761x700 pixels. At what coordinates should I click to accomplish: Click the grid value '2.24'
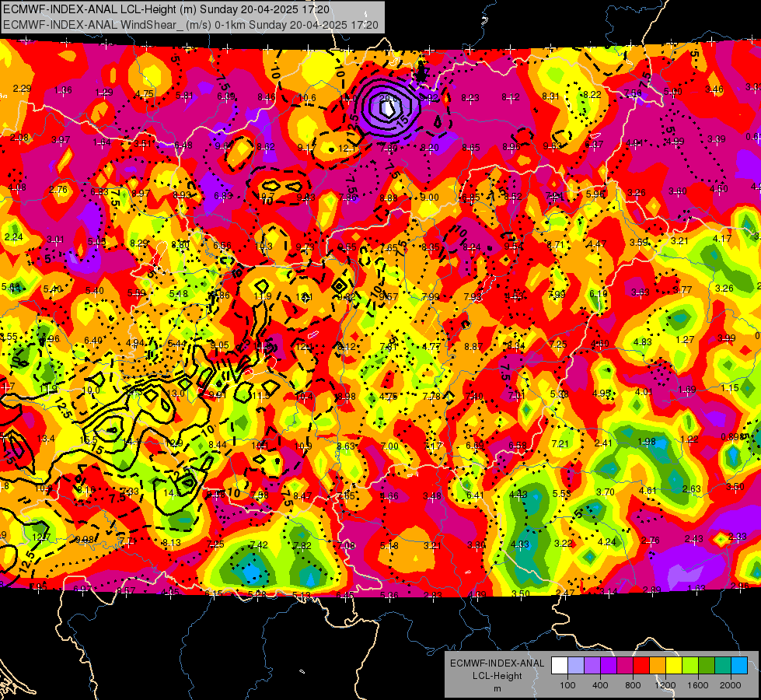click(13, 237)
